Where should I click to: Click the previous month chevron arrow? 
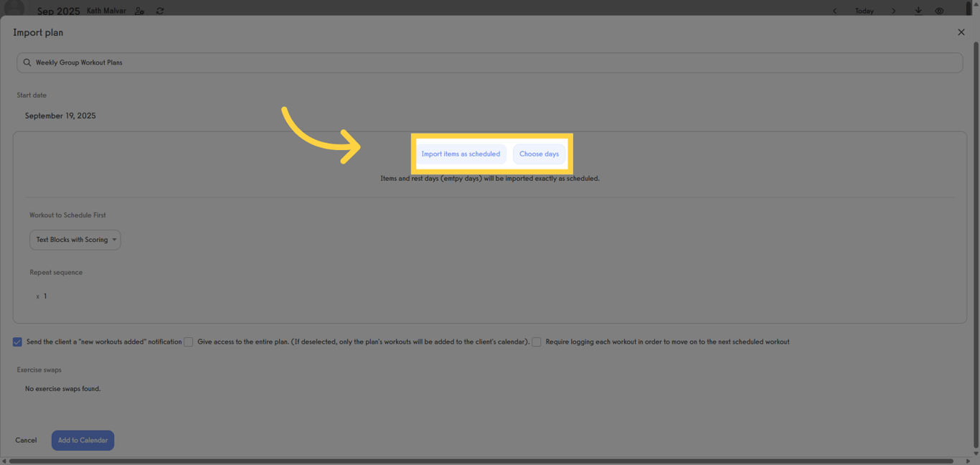tap(834, 11)
